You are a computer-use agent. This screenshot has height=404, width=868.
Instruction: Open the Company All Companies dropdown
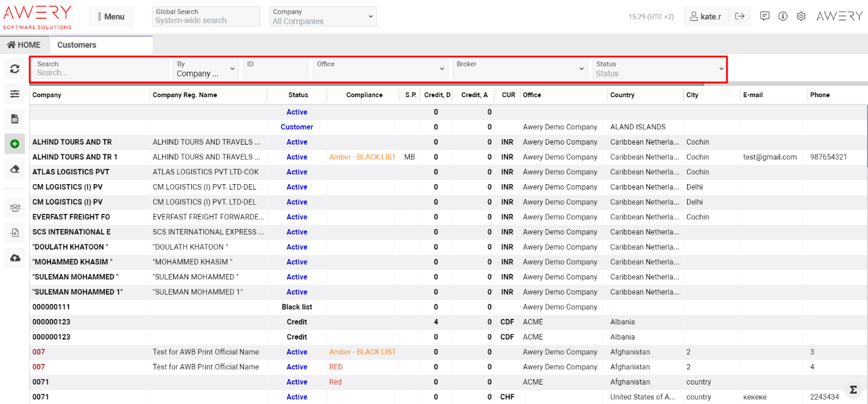tap(322, 16)
